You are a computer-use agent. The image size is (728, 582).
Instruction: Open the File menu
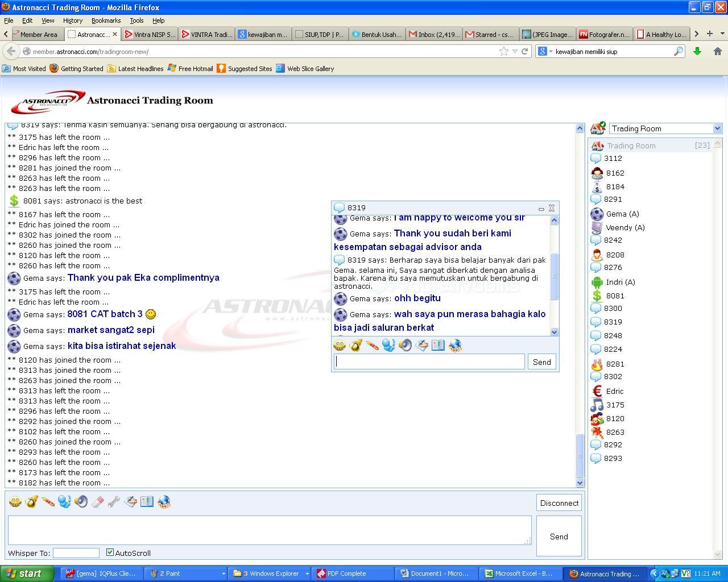[x=9, y=20]
